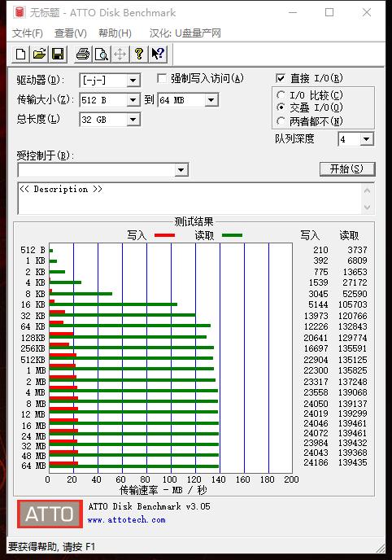The image size is (392, 560).
Task: Open the www.attotech.com link
Action: (126, 519)
